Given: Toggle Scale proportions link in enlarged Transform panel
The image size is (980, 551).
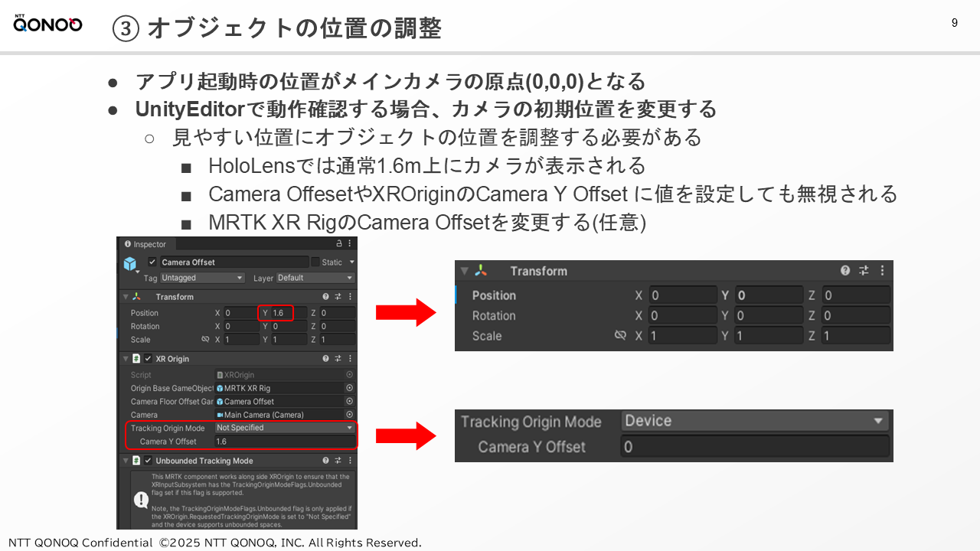Looking at the screenshot, I should tap(621, 335).
